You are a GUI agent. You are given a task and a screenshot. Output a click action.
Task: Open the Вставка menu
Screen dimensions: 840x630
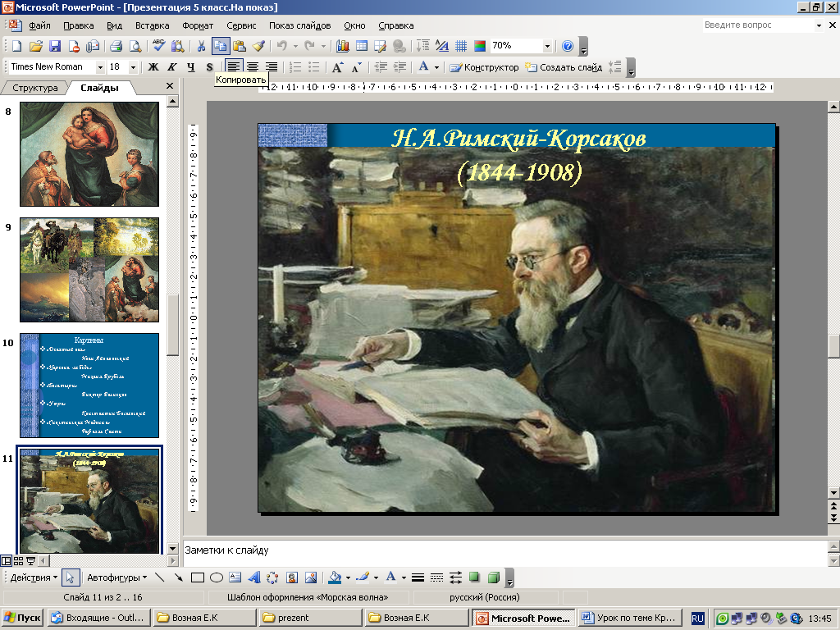(152, 25)
